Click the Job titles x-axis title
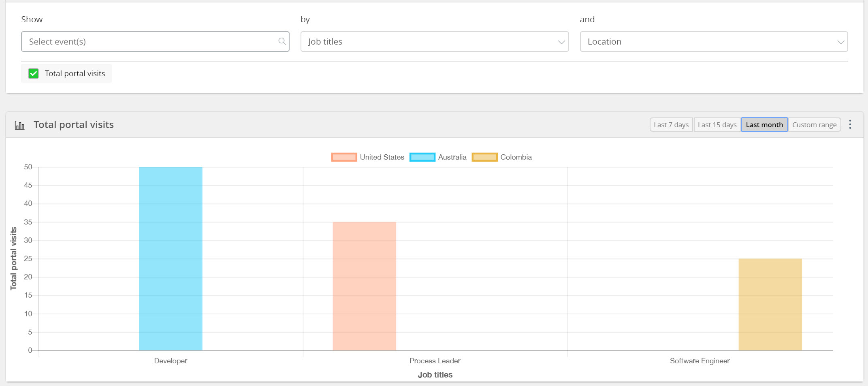 click(x=435, y=375)
